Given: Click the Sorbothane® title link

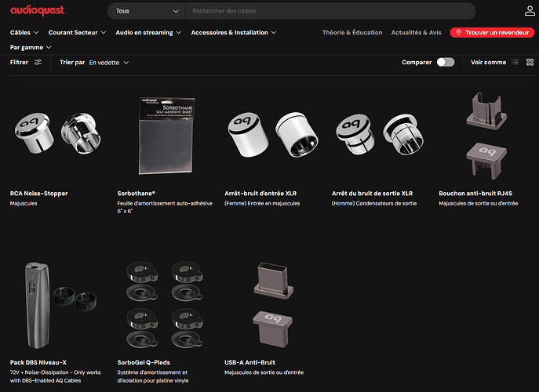Looking at the screenshot, I should [137, 194].
